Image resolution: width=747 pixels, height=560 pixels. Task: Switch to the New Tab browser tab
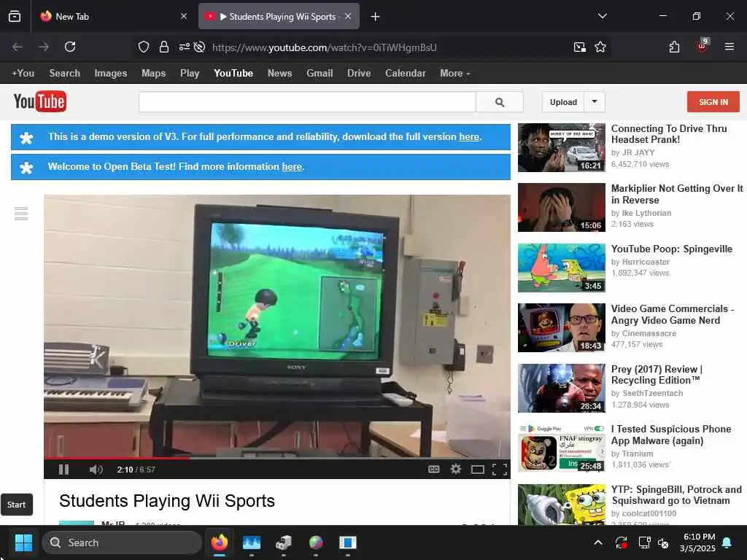[113, 17]
